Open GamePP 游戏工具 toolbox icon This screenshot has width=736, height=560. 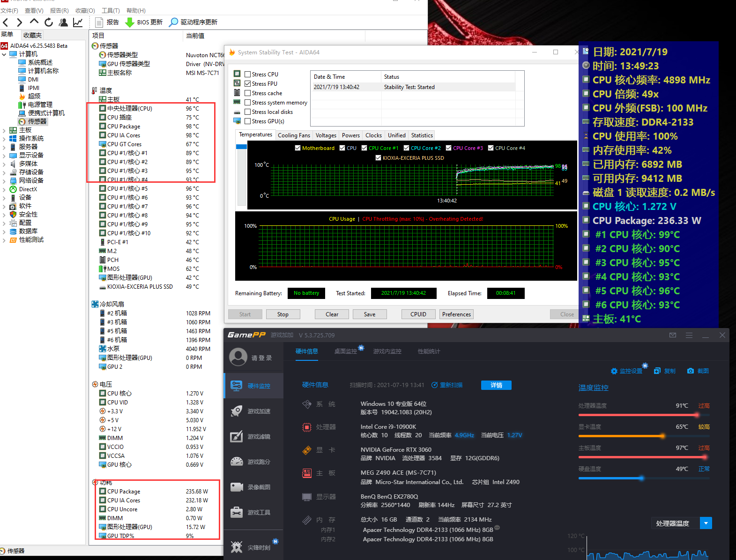237,512
